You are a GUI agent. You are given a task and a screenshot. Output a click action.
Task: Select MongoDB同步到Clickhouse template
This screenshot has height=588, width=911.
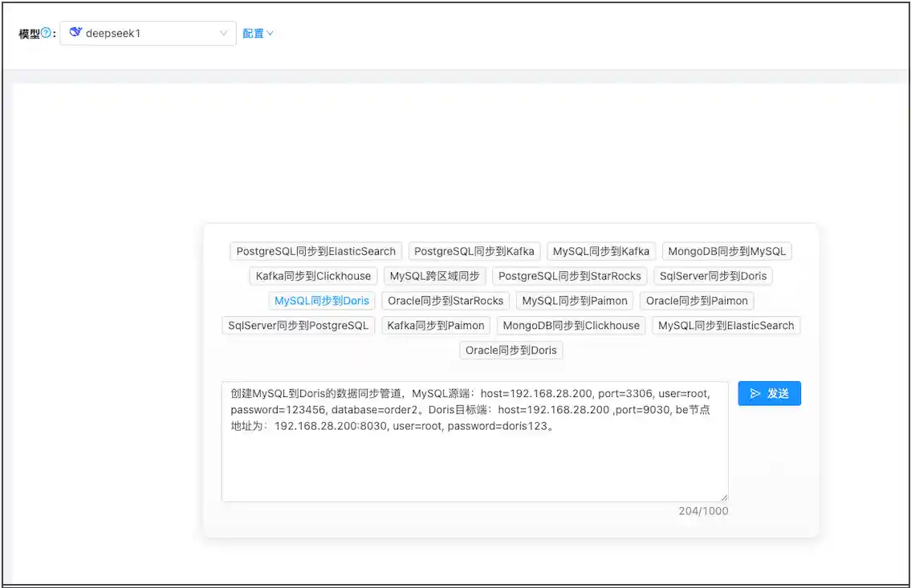pos(571,326)
